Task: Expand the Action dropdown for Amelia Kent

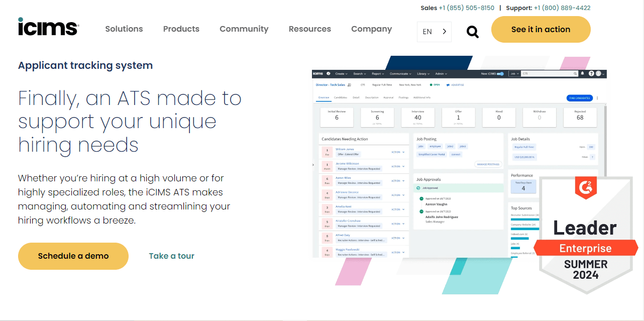Action: pos(398,209)
